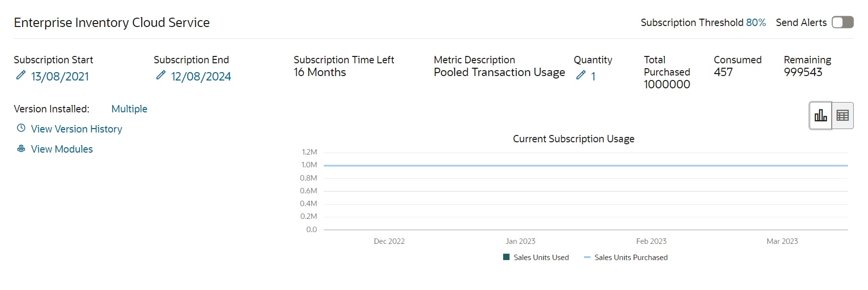Click the modules cube icon
868x290 pixels.
pyautogui.click(x=21, y=148)
